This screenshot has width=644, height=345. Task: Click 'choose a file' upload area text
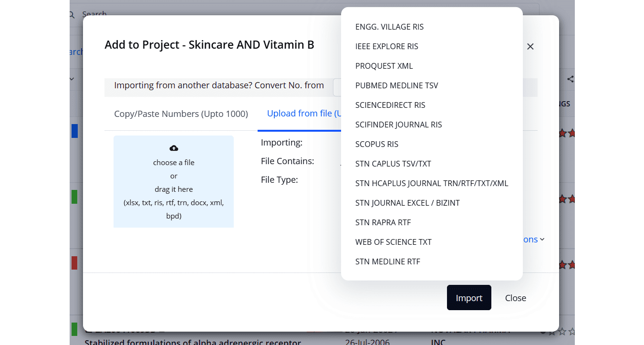point(174,163)
